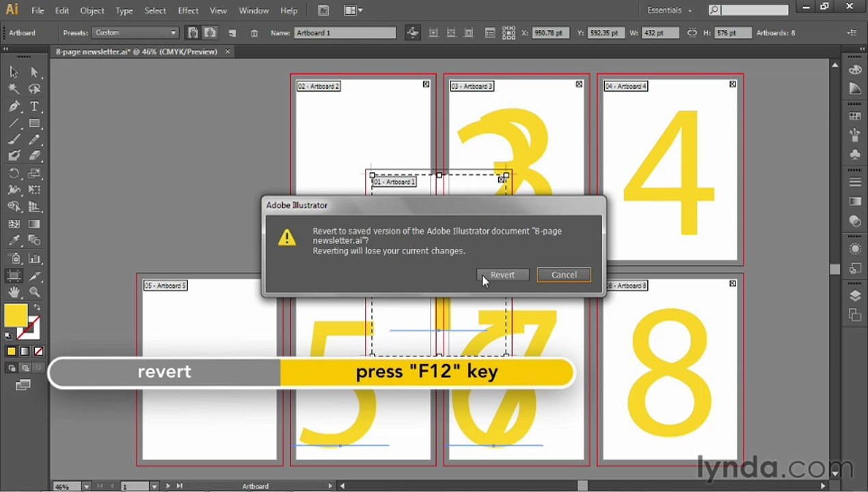Select the Width tool
This screenshot has height=492, width=868.
(x=14, y=190)
